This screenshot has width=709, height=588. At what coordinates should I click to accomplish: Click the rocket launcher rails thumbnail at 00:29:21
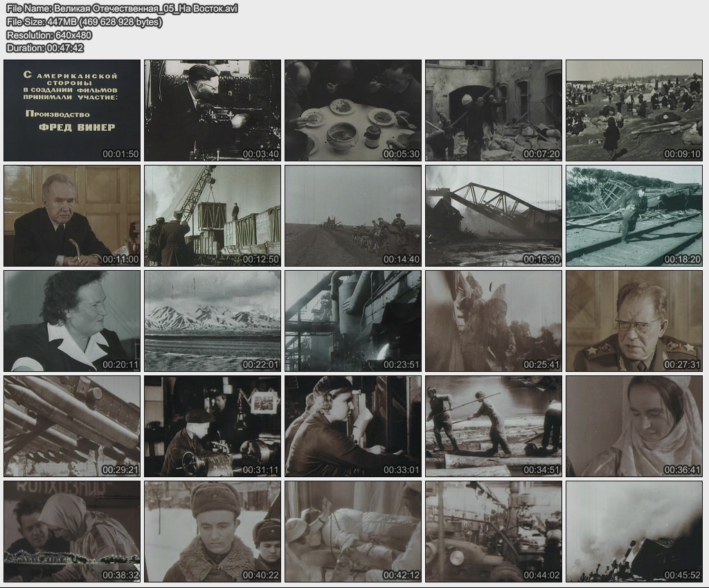click(71, 426)
